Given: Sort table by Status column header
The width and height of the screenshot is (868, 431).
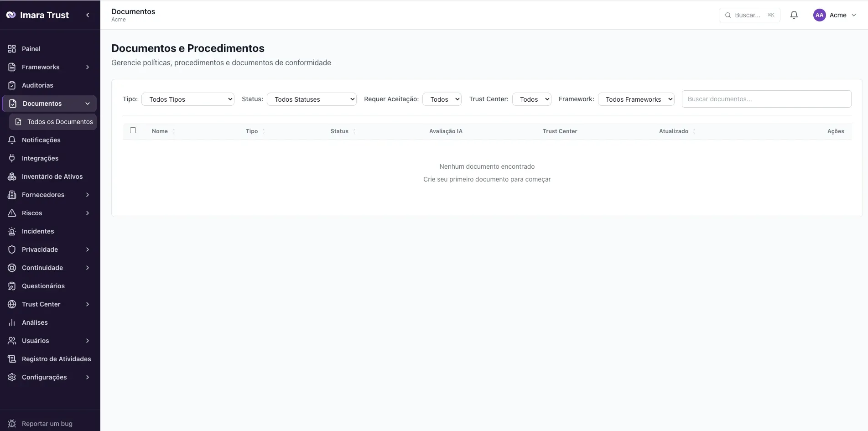Looking at the screenshot, I should click(343, 131).
